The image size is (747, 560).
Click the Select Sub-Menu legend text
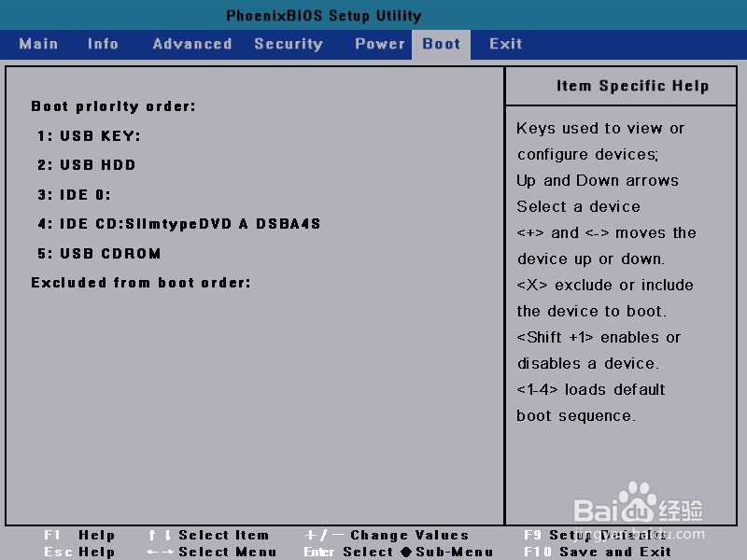[417, 552]
